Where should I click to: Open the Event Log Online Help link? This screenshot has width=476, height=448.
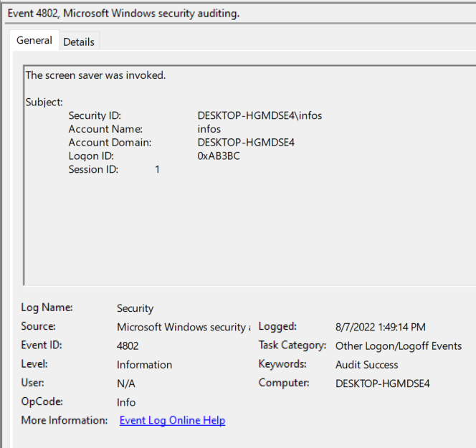pyautogui.click(x=172, y=421)
